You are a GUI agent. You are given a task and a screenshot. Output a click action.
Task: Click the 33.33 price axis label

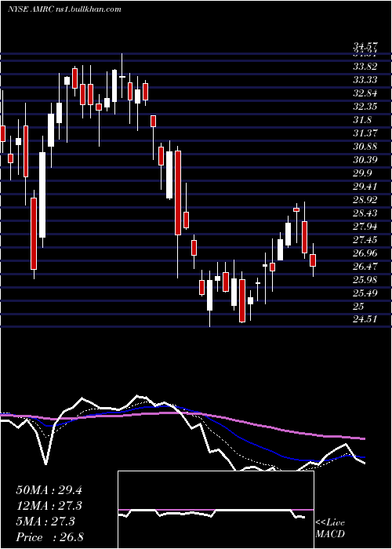pos(365,80)
